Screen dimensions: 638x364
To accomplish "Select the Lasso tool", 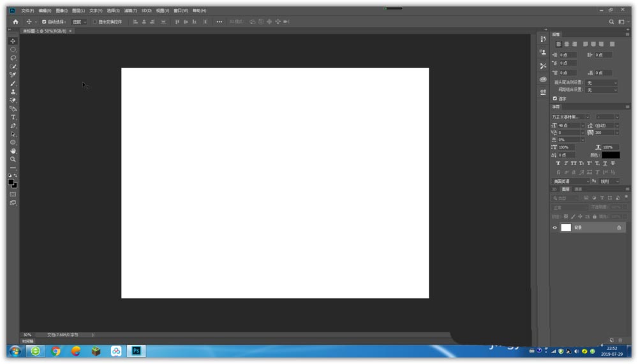I will [x=13, y=58].
